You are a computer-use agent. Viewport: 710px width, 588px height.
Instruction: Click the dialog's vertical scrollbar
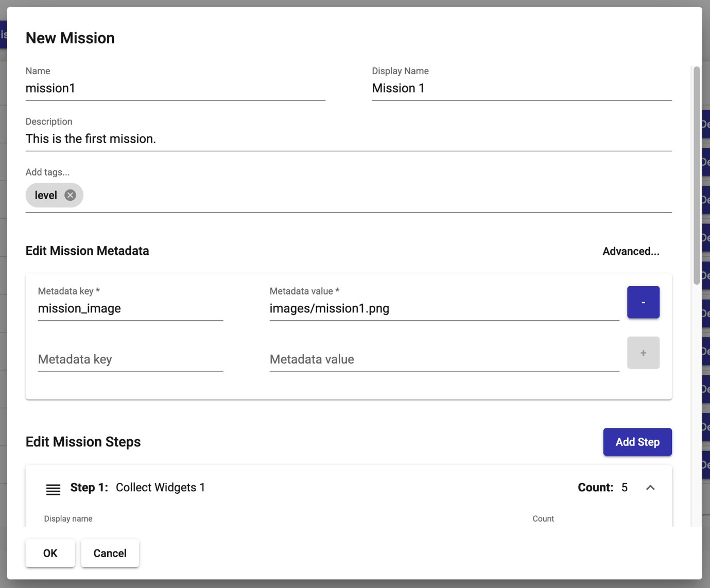click(696, 175)
